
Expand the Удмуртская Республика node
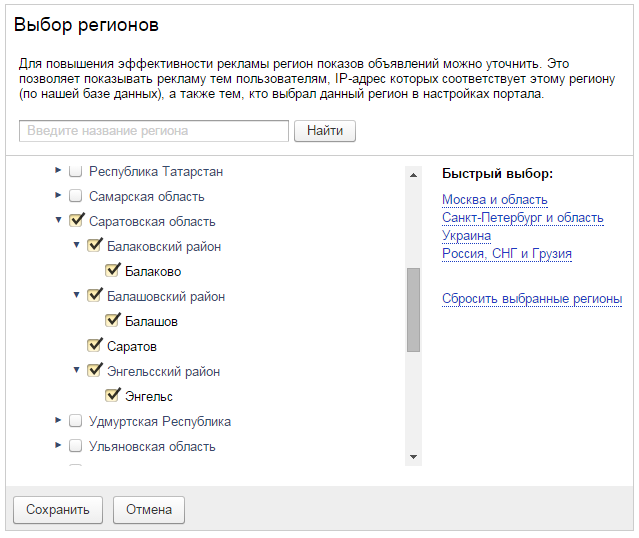point(59,421)
